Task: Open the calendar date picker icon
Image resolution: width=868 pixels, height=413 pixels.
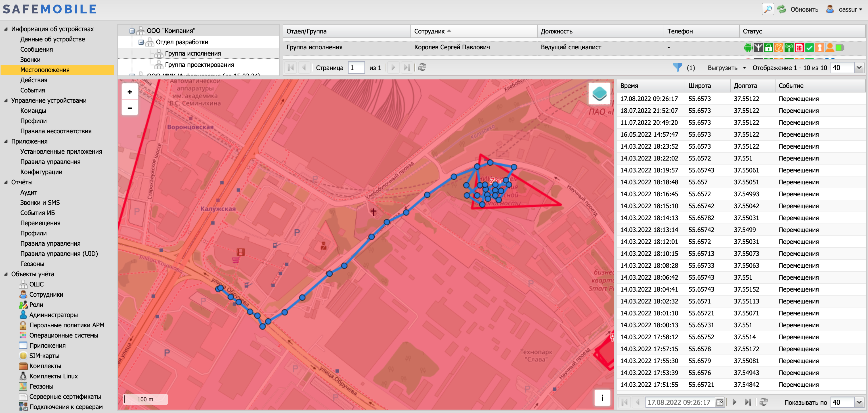Action: tap(719, 402)
